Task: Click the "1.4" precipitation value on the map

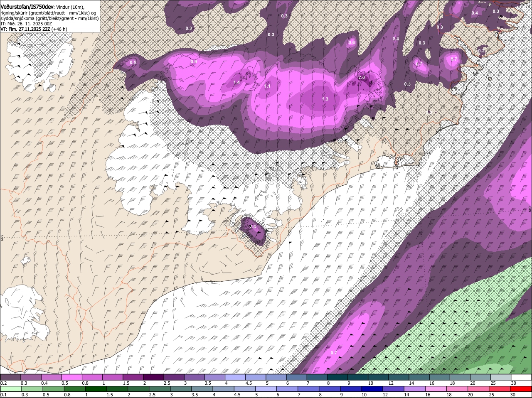Action: pyautogui.click(x=236, y=83)
